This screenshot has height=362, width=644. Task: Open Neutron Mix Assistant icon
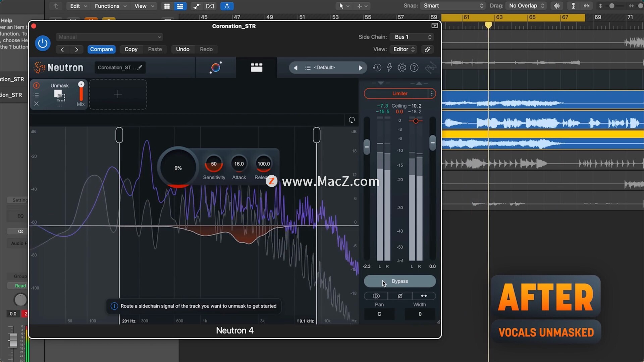pos(216,67)
